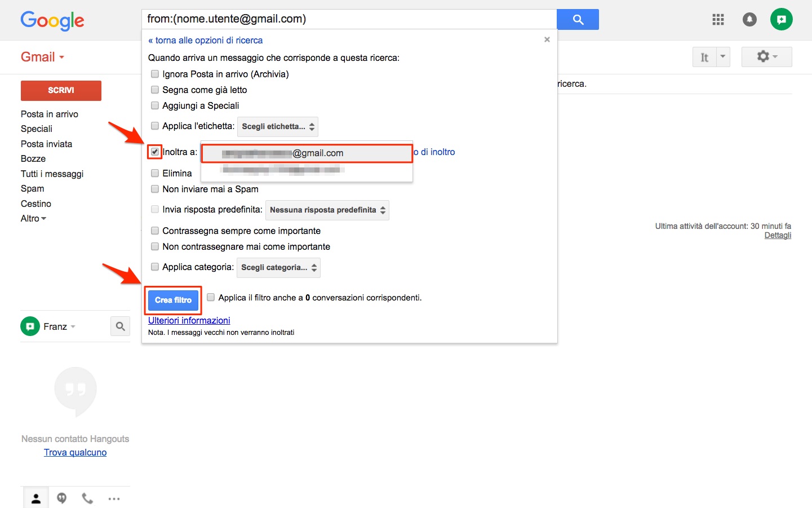Screen dimensions: 812x508
Task: Uncheck the 'Inoltra a' checkbox
Action: (x=155, y=152)
